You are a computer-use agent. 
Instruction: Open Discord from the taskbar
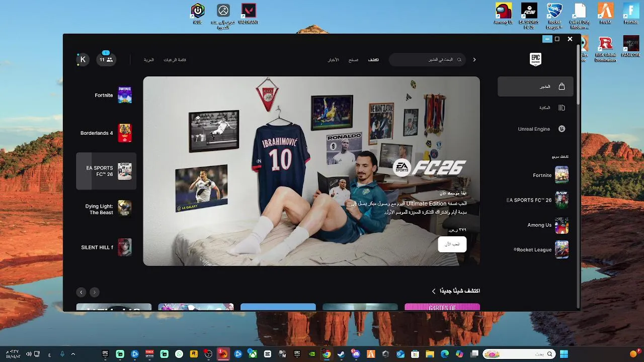356,354
